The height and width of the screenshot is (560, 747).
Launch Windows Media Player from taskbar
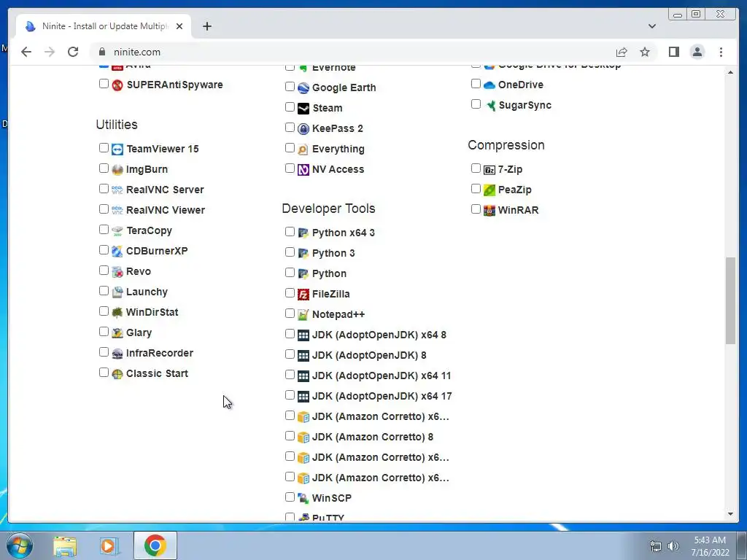click(x=109, y=545)
